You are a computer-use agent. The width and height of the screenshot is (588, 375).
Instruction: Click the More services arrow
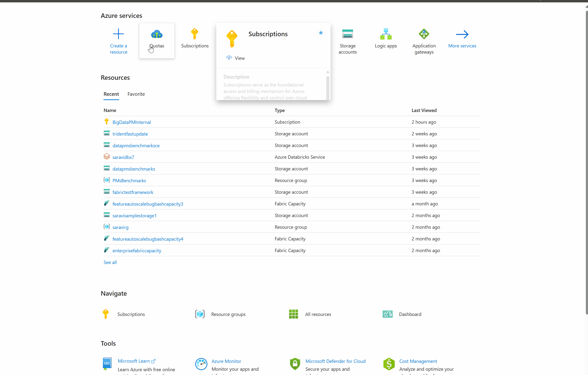[462, 35]
